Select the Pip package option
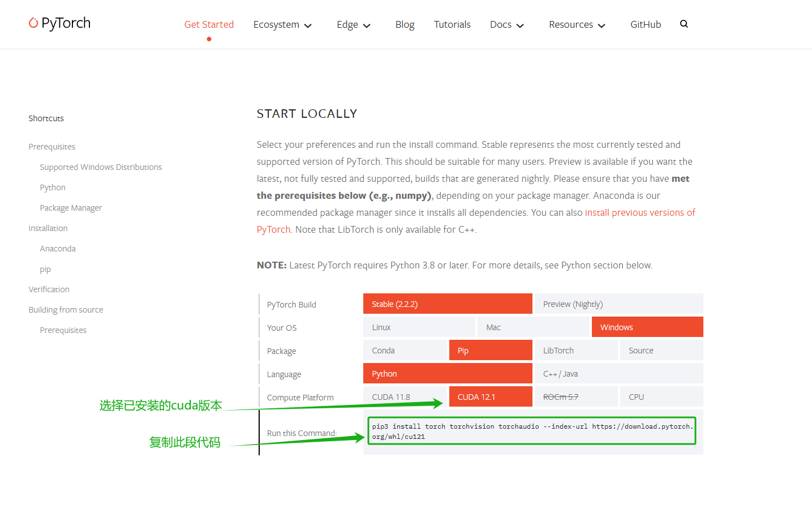The image size is (812, 508). pyautogui.click(x=491, y=351)
